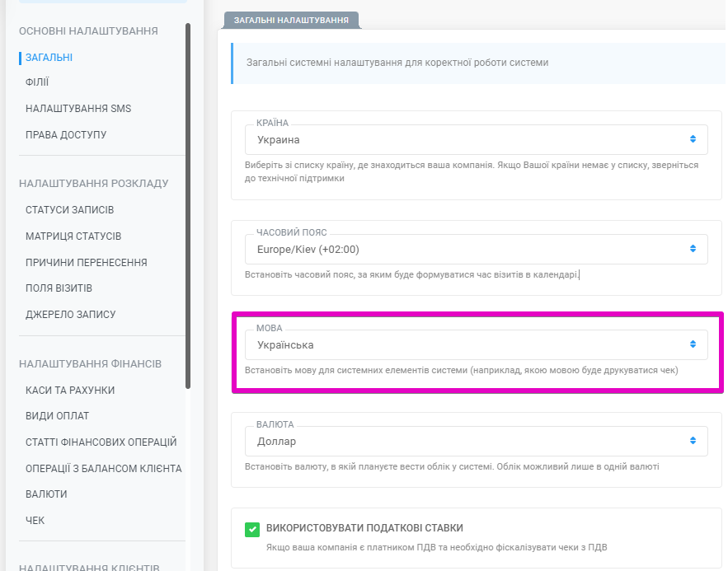The image size is (728, 571).
Task: Click the КРАЇНА dropdown arrow icon
Action: 693,139
